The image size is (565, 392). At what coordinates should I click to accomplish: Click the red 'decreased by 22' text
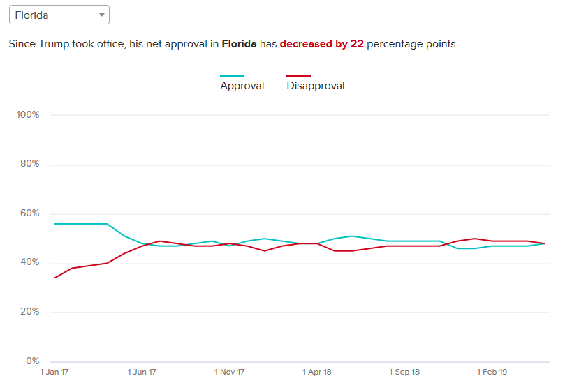(x=321, y=44)
